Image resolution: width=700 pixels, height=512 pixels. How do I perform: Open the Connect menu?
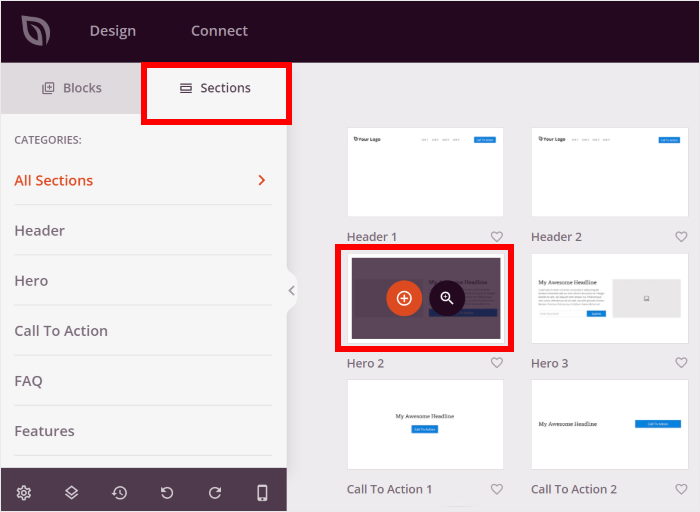tap(219, 31)
